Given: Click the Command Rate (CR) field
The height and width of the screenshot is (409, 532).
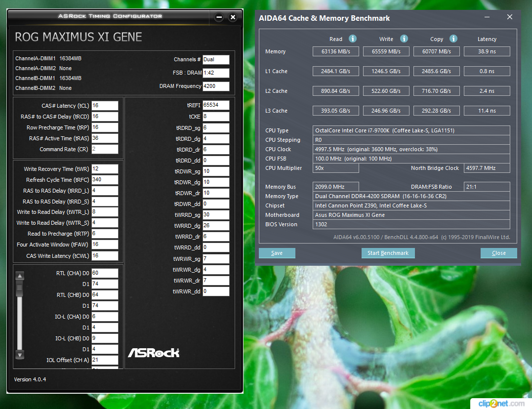Looking at the screenshot, I should [x=105, y=149].
